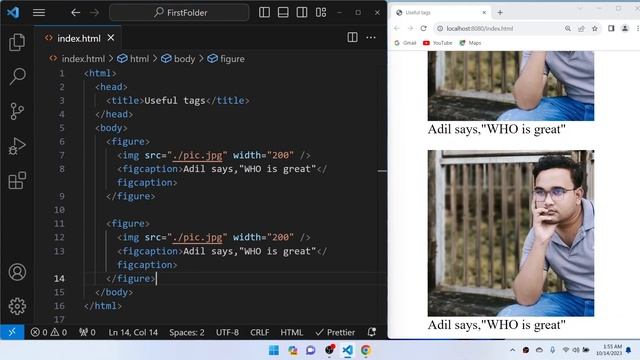Click the bottom caption Adil says in browser
The width and height of the screenshot is (640, 360).
(496, 325)
